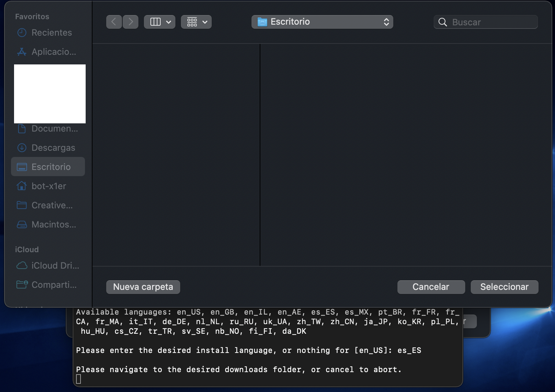Go back with the left arrow button

pos(114,22)
